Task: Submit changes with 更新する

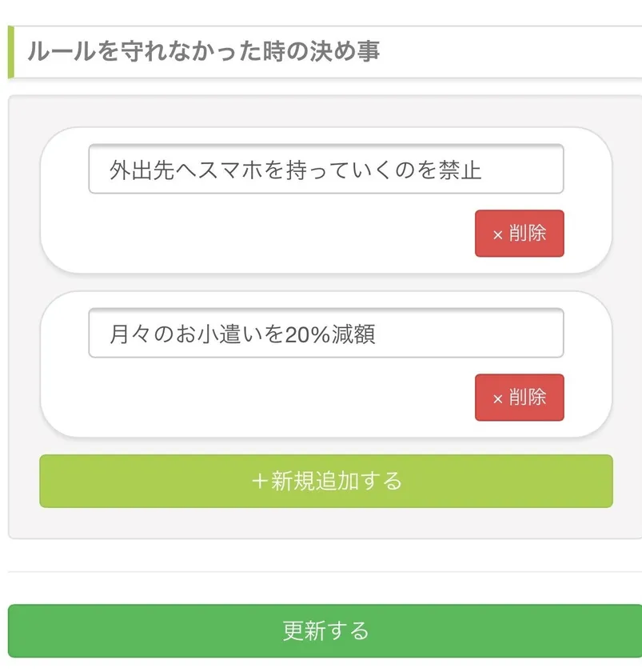Action: pyautogui.click(x=325, y=630)
